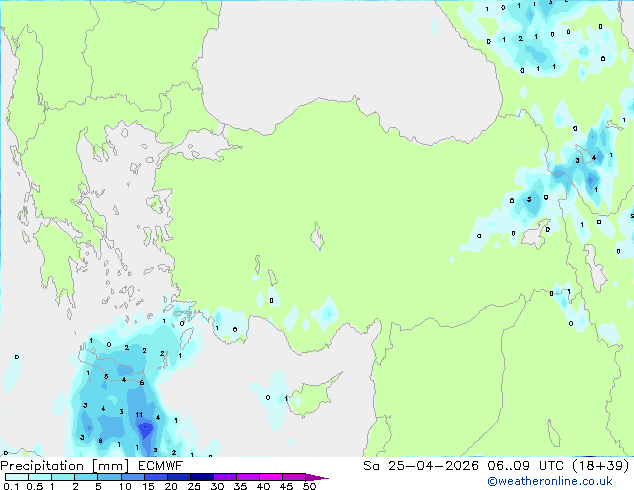Pick the 10–15 mm legend color swatch
Image resolution: width=634 pixels, height=490 pixels.
pos(132,477)
